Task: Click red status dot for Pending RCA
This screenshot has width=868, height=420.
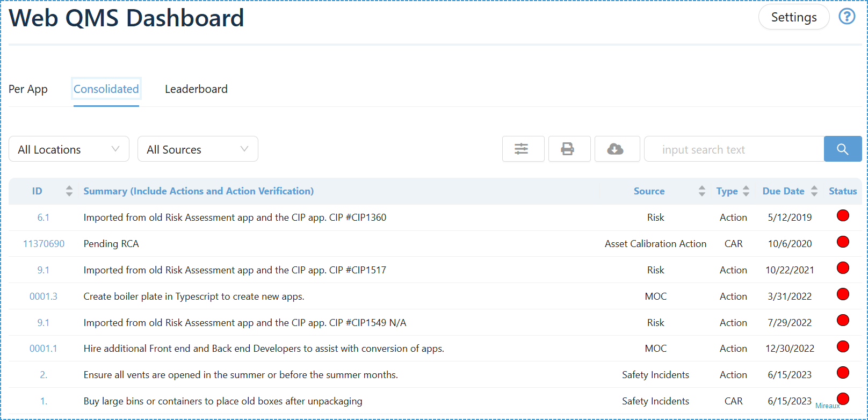Action: coord(843,242)
